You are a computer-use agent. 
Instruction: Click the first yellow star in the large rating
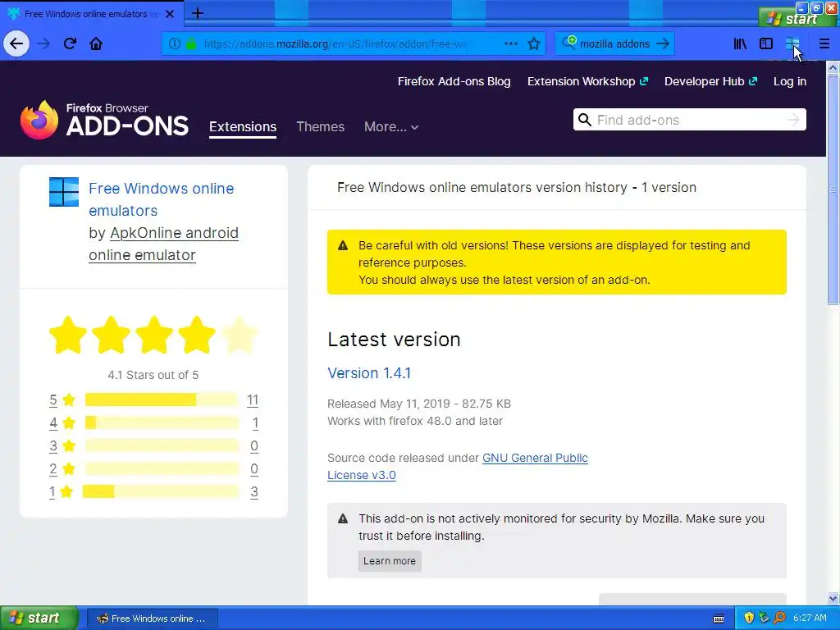click(68, 335)
